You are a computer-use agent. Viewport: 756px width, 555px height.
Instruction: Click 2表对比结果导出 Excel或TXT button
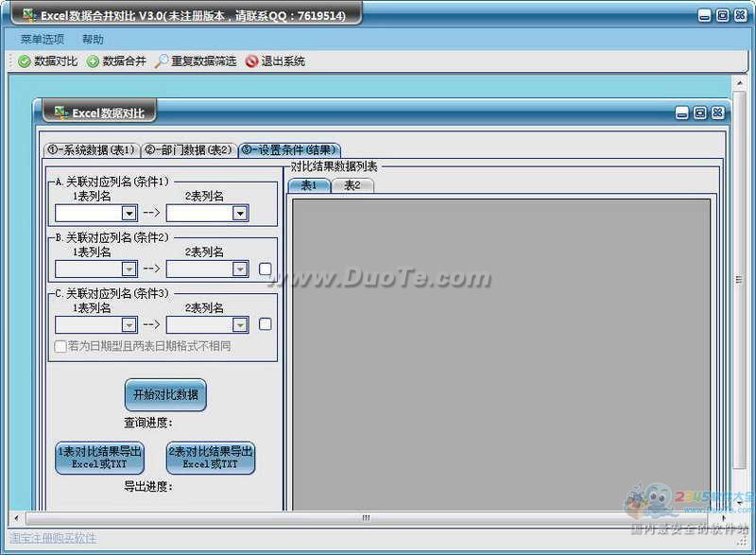[x=210, y=458]
